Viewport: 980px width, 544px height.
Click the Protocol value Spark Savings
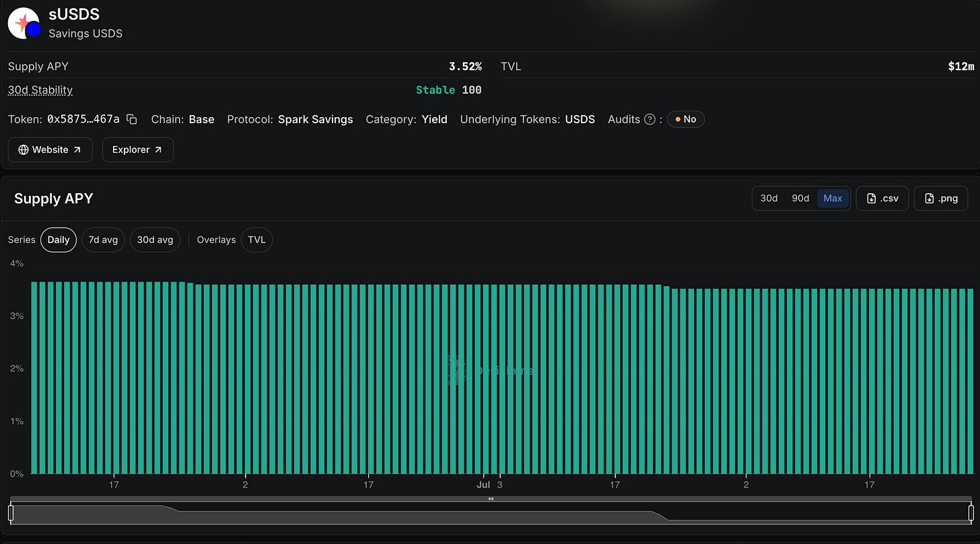(315, 119)
